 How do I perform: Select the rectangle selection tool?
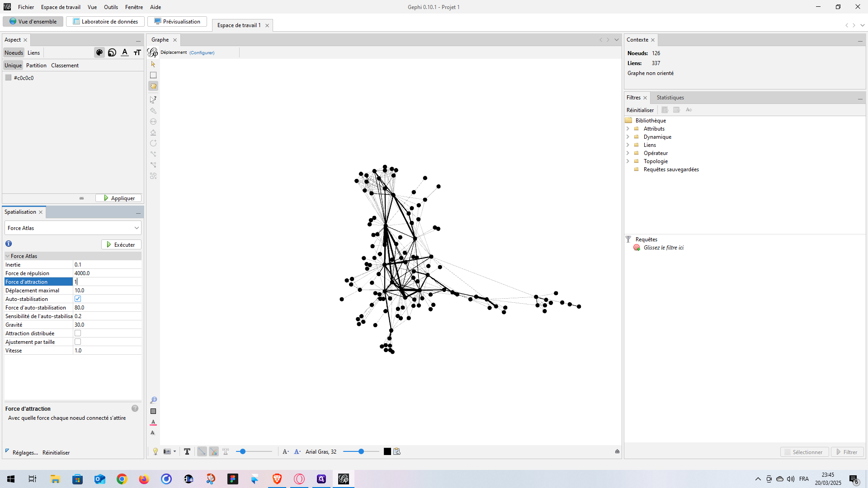point(153,75)
